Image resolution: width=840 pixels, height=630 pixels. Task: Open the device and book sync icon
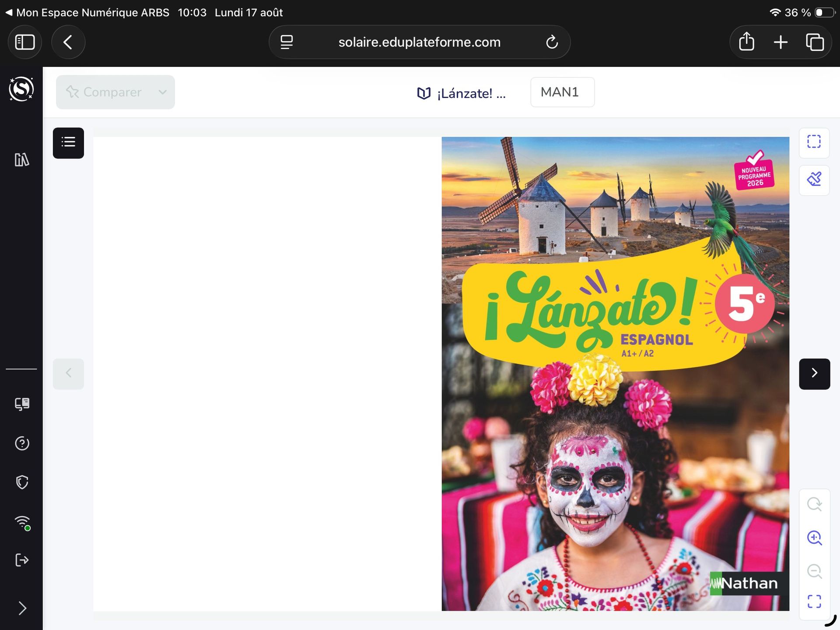pyautogui.click(x=22, y=403)
